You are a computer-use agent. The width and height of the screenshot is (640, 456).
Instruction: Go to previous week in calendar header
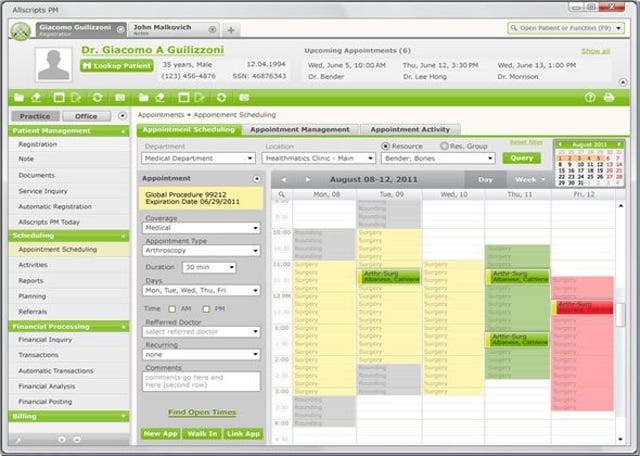coord(284,180)
